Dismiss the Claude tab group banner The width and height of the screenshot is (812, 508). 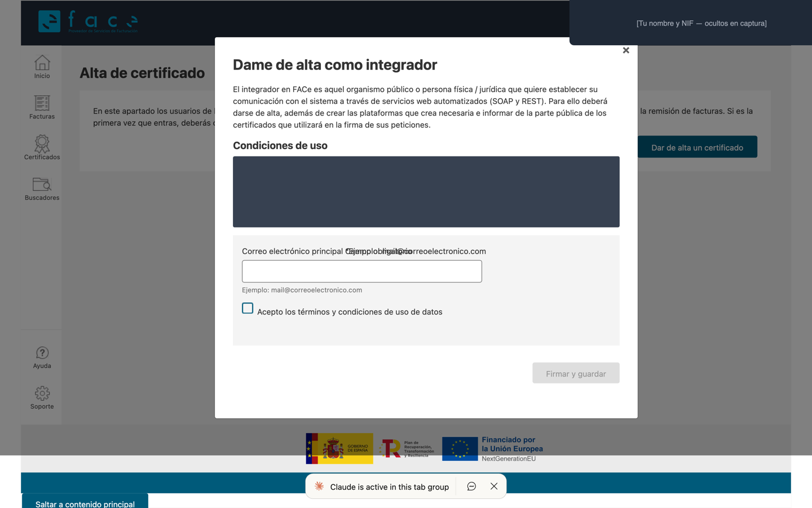pyautogui.click(x=494, y=486)
